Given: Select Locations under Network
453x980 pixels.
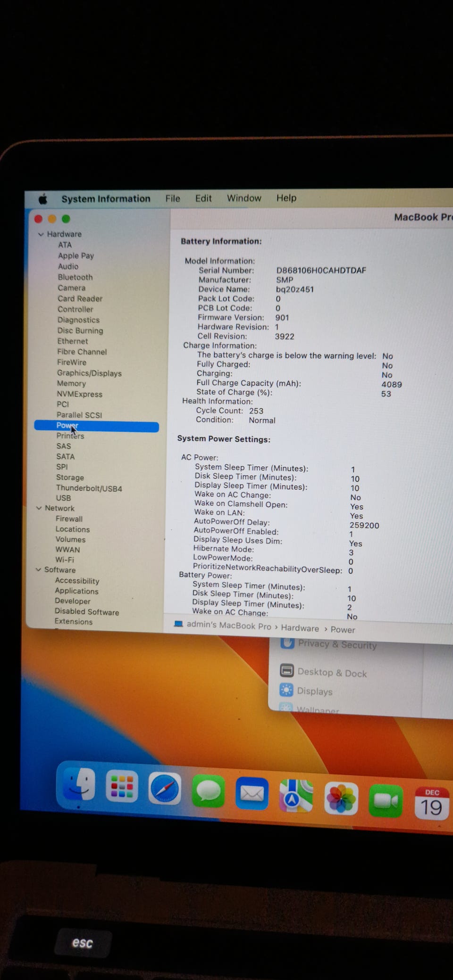Looking at the screenshot, I should coord(73,529).
